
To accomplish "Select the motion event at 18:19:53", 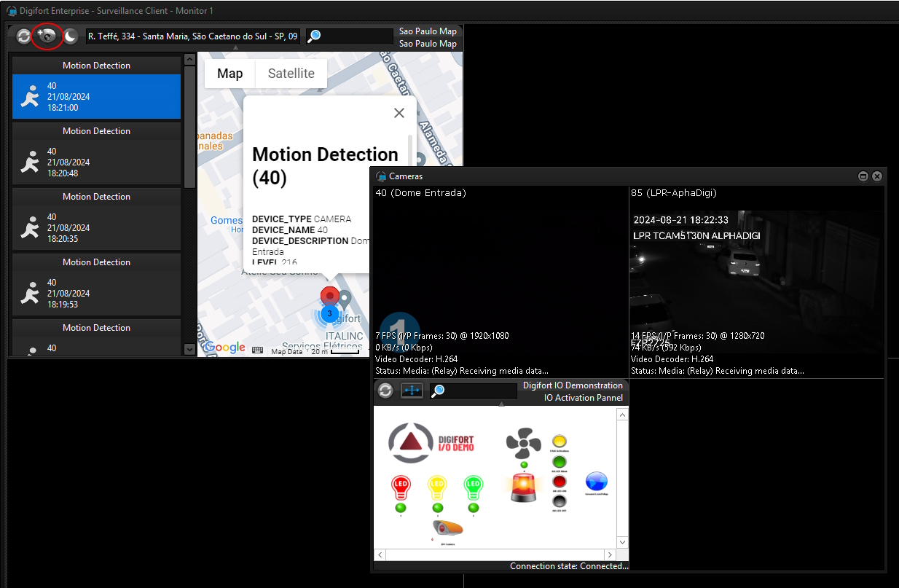I will pyautogui.click(x=96, y=293).
